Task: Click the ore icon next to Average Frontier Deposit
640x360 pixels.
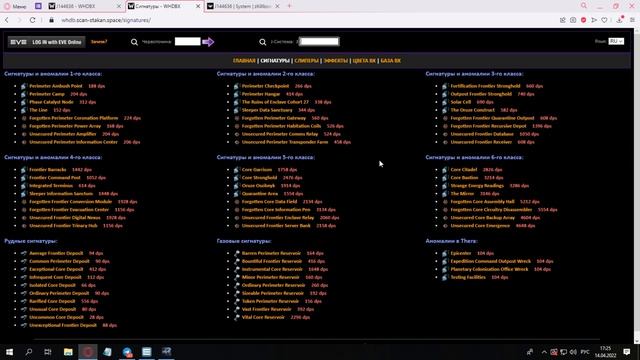Action: point(24,253)
